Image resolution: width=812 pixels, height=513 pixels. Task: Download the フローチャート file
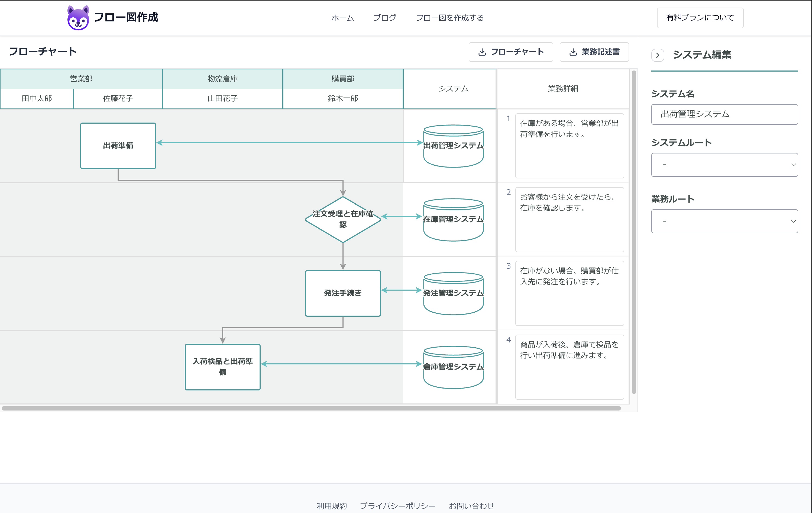pos(510,52)
